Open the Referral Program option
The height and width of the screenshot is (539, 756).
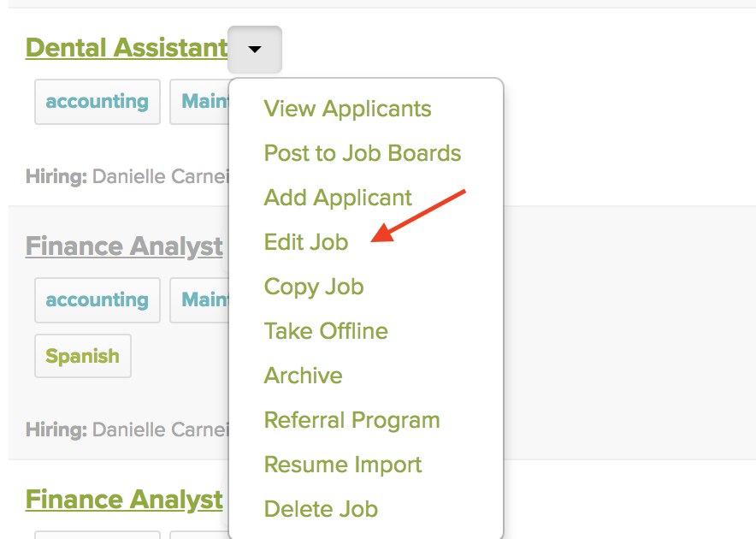point(351,420)
